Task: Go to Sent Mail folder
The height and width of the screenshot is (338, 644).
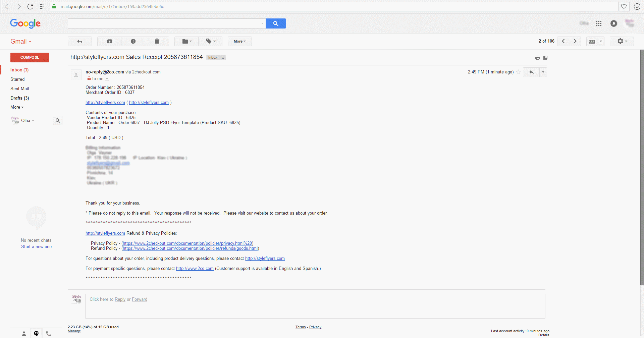Action: click(x=19, y=89)
